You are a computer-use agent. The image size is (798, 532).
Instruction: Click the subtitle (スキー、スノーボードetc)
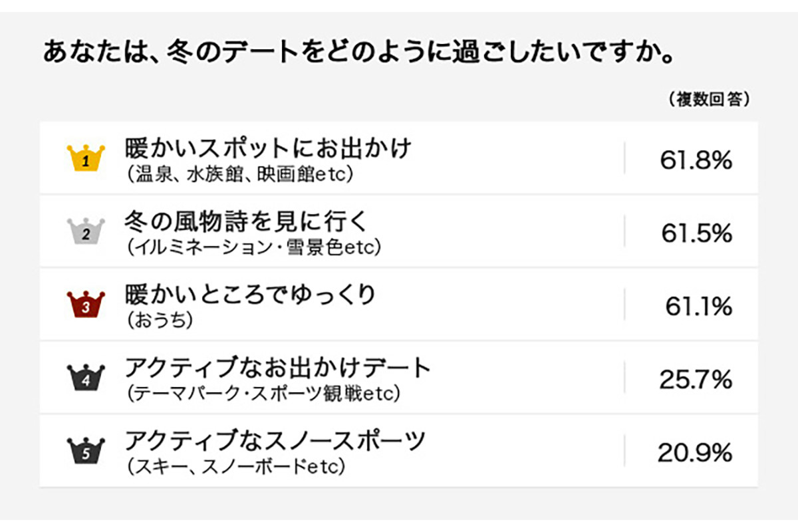coord(235,467)
